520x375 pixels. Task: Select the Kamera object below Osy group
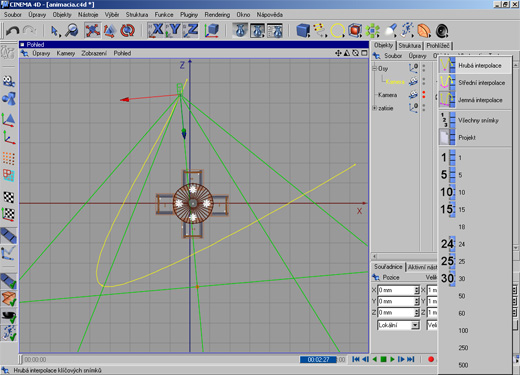(x=387, y=95)
